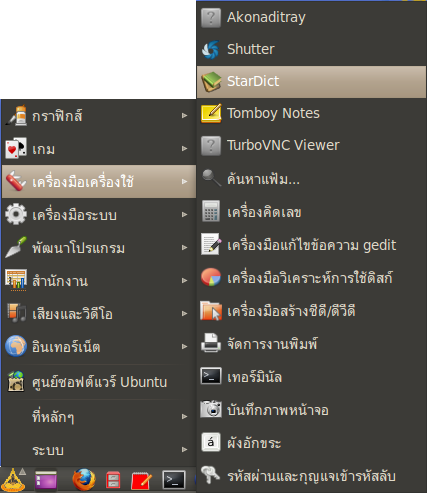Open the screenshot camera (บันทึกภาพหน้าจอ) icon
This screenshot has width=427, height=493.
pos(211,409)
